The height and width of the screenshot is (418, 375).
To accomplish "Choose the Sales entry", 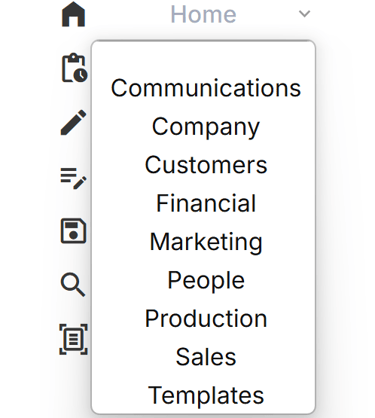I will (x=206, y=357).
